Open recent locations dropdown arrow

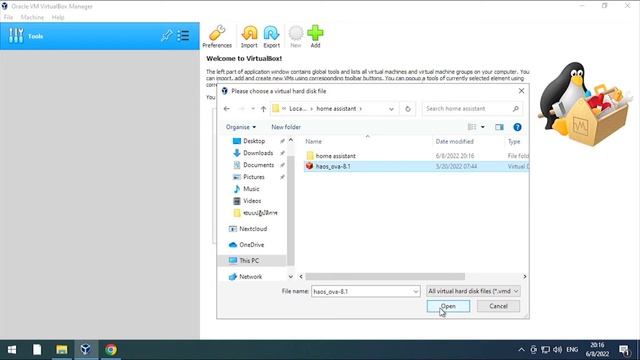coord(253,109)
